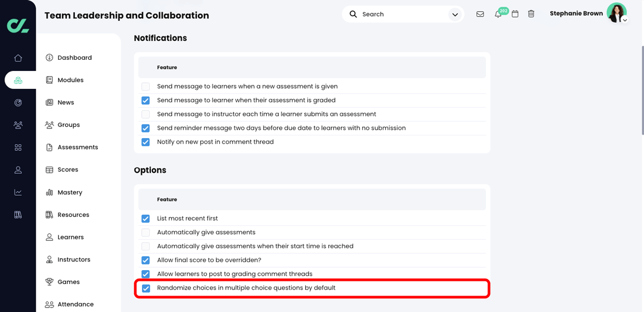Viewport: 644px width, 312px height.
Task: Click the Mastery bars icon
Action: 49,192
